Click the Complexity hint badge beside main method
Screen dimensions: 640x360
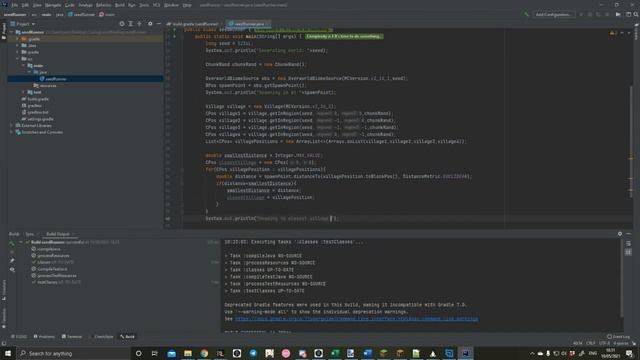tap(344, 36)
